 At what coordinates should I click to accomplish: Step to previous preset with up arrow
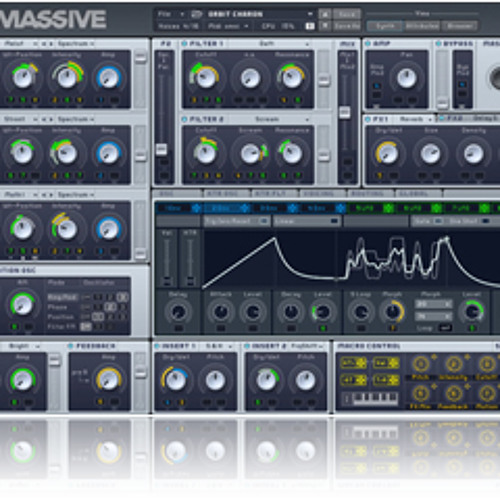[x=325, y=14]
